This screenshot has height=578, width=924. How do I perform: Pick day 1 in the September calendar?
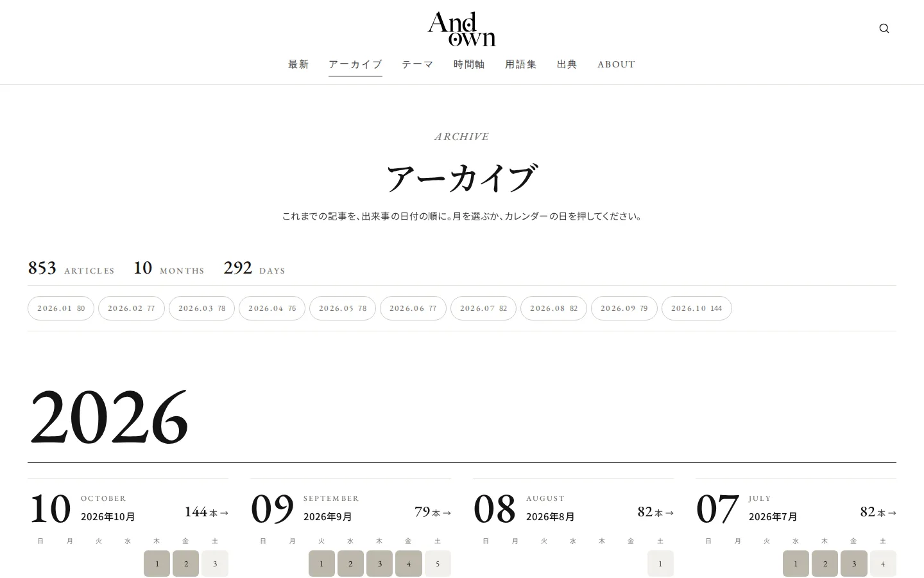pyautogui.click(x=321, y=564)
